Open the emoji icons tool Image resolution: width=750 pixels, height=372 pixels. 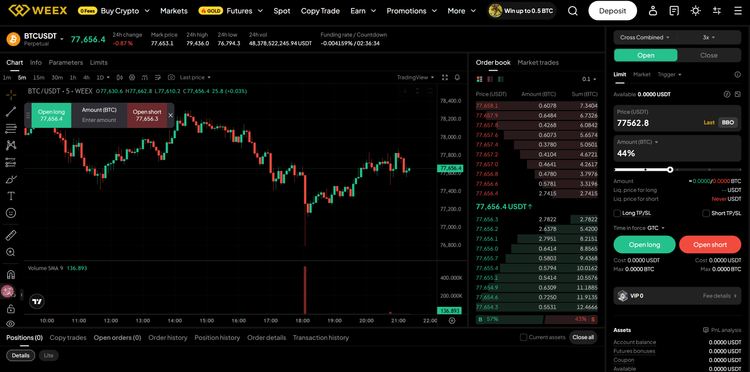11,213
